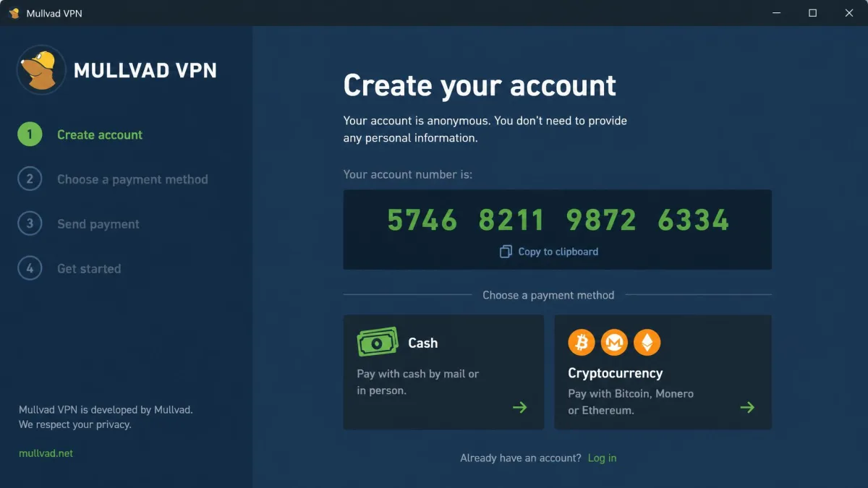Choose the Cryptocurrency payment heading

coord(616,373)
